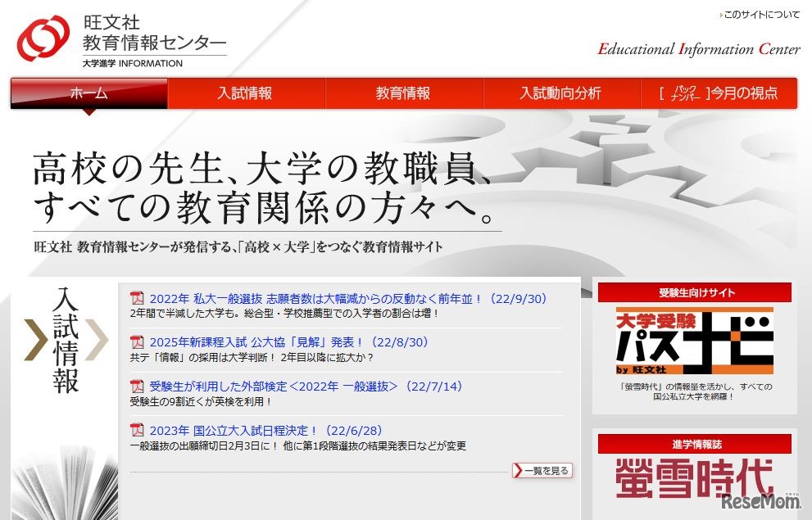Click the 旺文社 教育情報センター site title
The width and height of the screenshot is (812, 520).
pos(154,33)
